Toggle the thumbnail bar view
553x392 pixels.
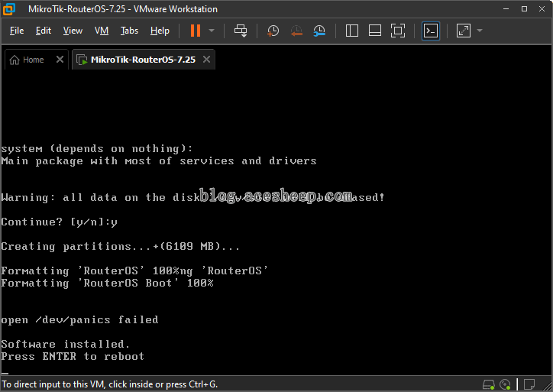coord(374,31)
